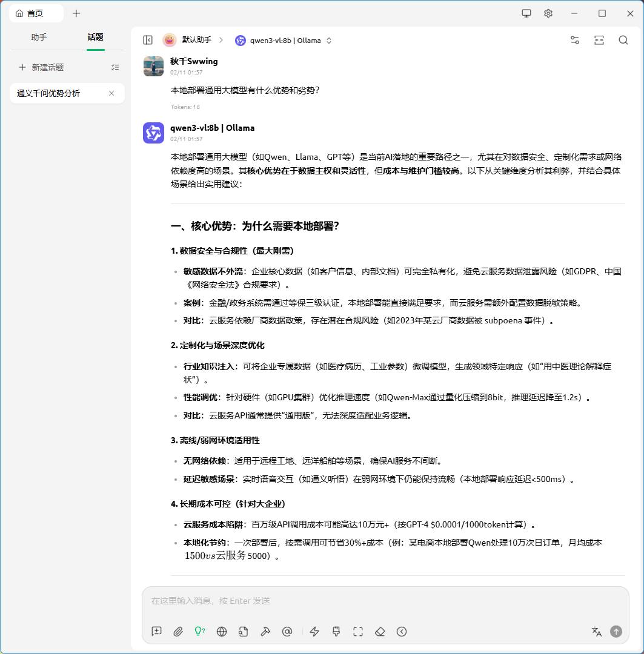Click the 默认助手 emoji avatar
The width and height of the screenshot is (644, 654).
point(170,40)
